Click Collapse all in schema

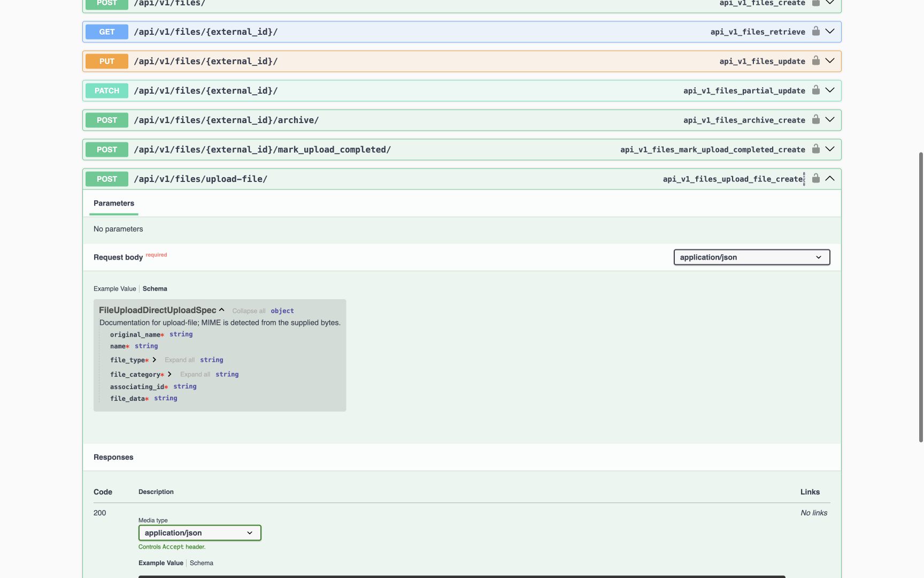coord(249,311)
